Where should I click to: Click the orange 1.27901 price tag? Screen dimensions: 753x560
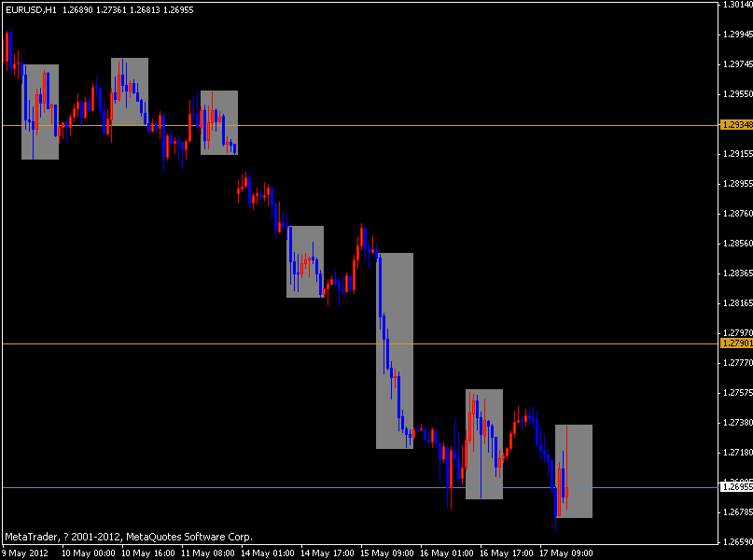tap(737, 343)
